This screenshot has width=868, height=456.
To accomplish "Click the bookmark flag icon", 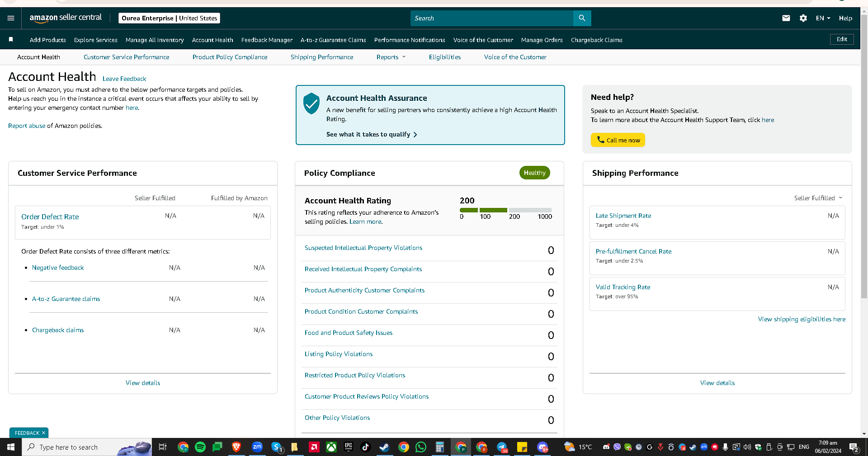I will (11, 40).
